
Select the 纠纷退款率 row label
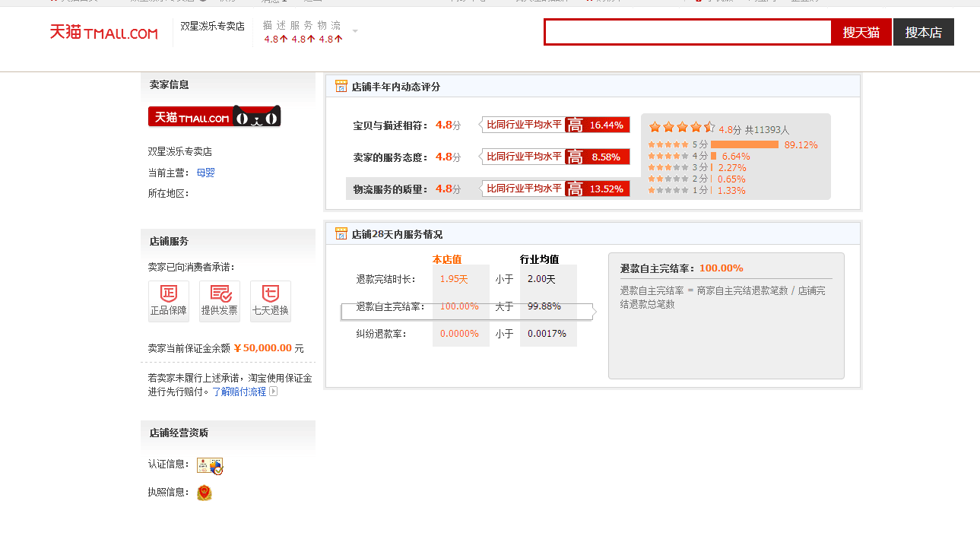(x=382, y=334)
